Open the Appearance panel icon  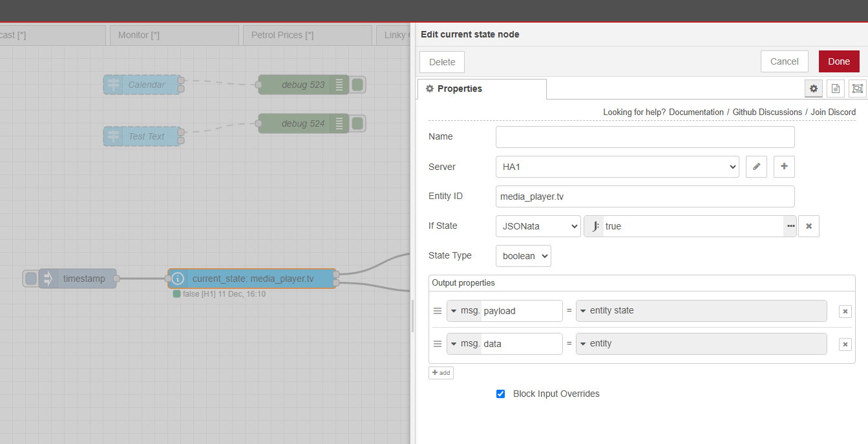(857, 89)
